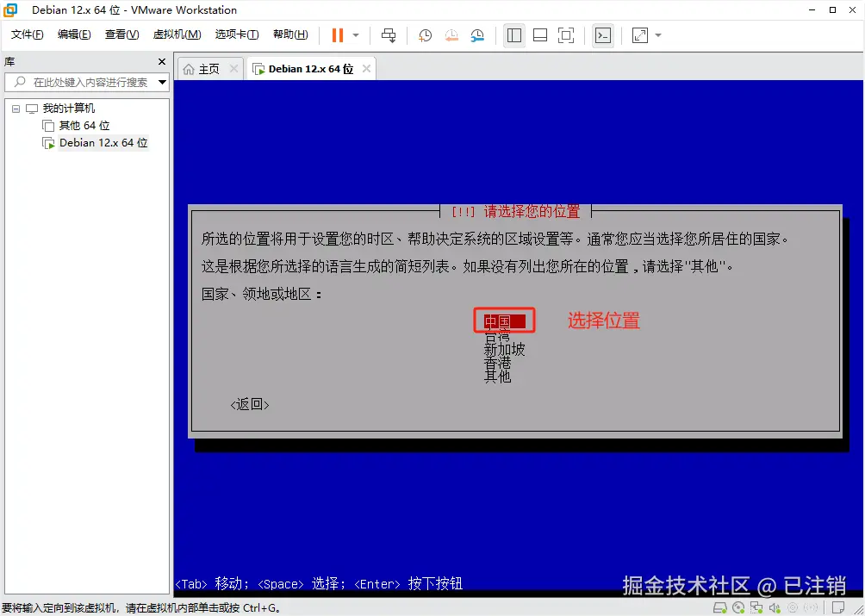Collapse the 我的计算机 tree node

(x=15, y=107)
